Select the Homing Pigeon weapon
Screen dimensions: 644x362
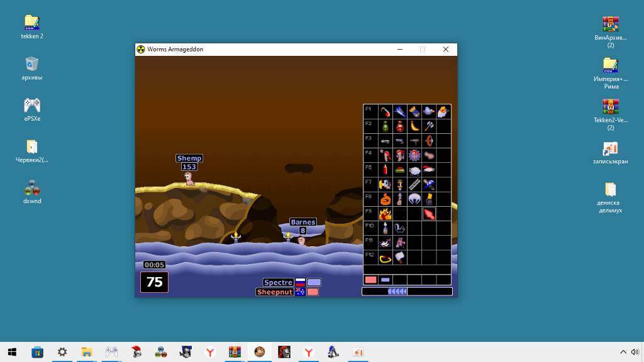(x=429, y=112)
